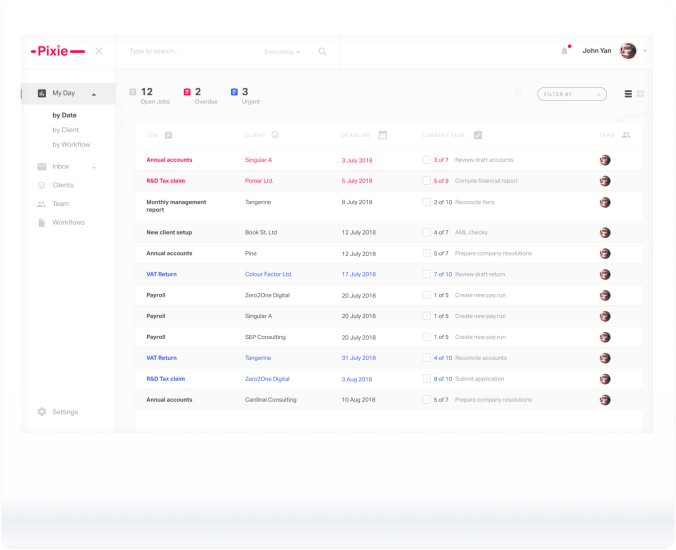This screenshot has width=676, height=550.
Task: Click the SEP Consulting client name
Action: (266, 337)
